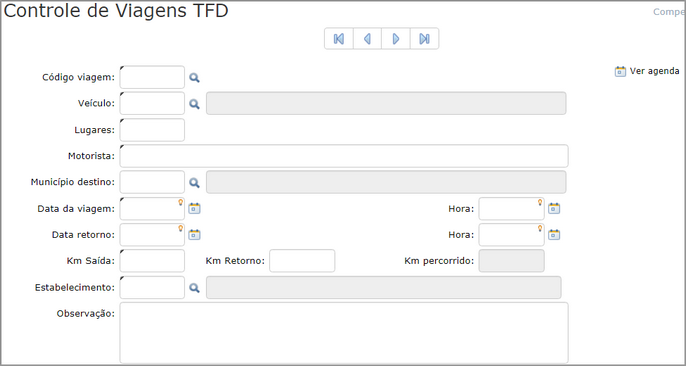Screen dimensions: 686x366
Task: Click the grey Veículo description field
Action: tap(386, 104)
